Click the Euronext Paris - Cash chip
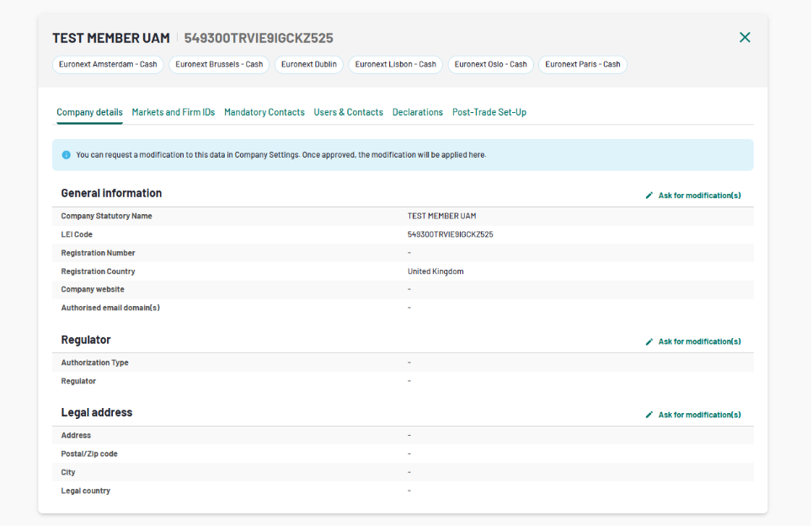Viewport: 812px width, 526px height. point(583,64)
